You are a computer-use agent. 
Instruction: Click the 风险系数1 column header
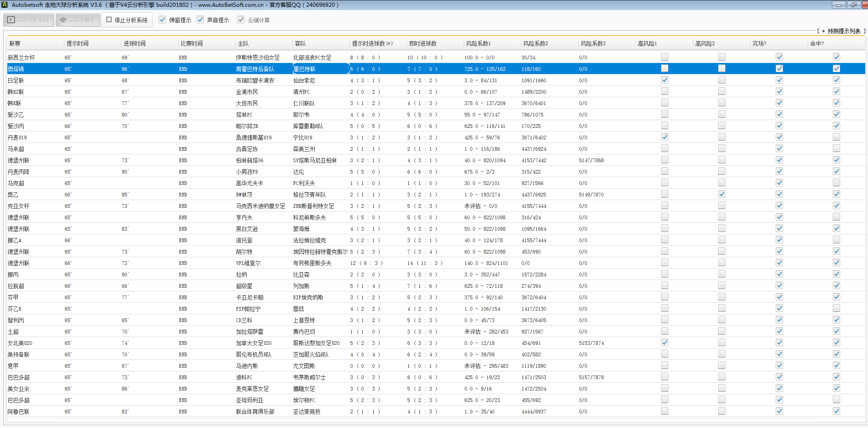478,44
